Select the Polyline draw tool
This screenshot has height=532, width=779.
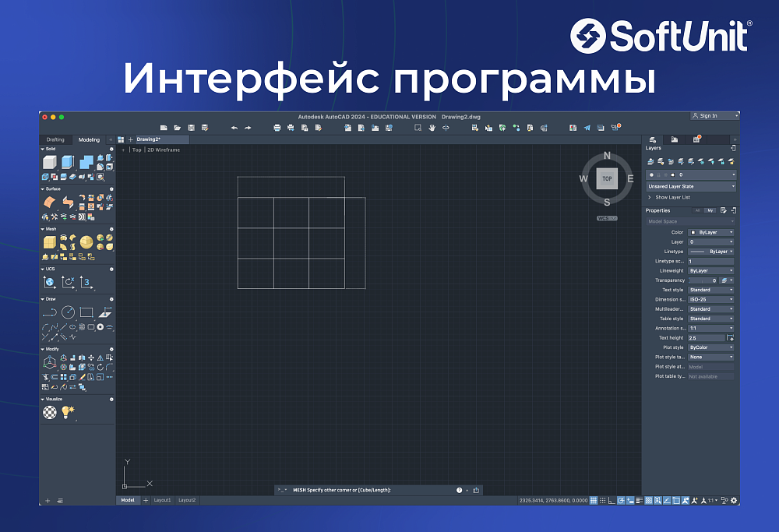(49, 312)
